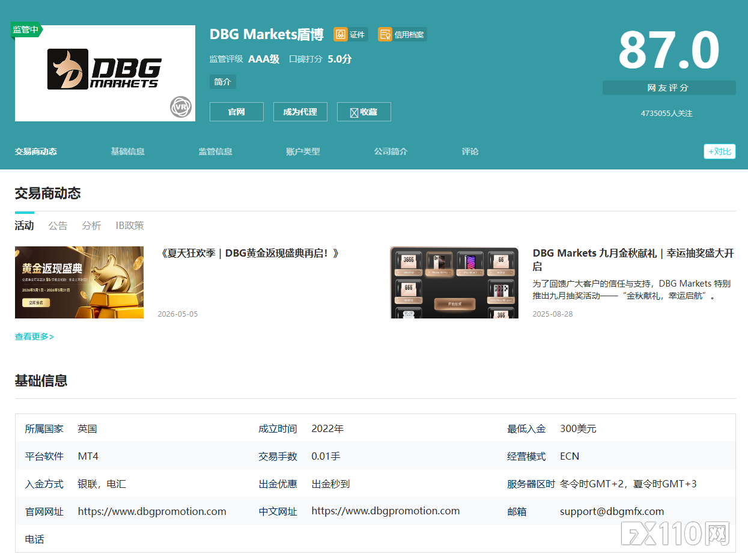Open the 官网网址 dbgpromotion.com link
Viewport: 748px width, 560px height.
(x=152, y=511)
